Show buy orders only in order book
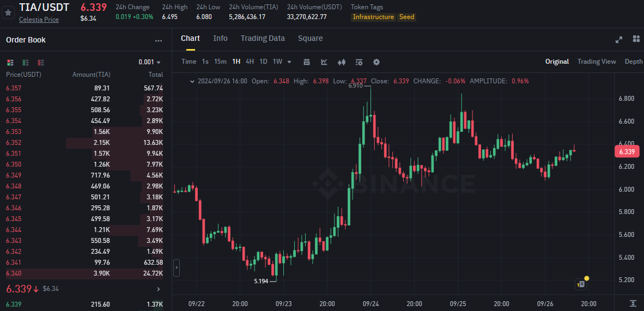 [26, 63]
